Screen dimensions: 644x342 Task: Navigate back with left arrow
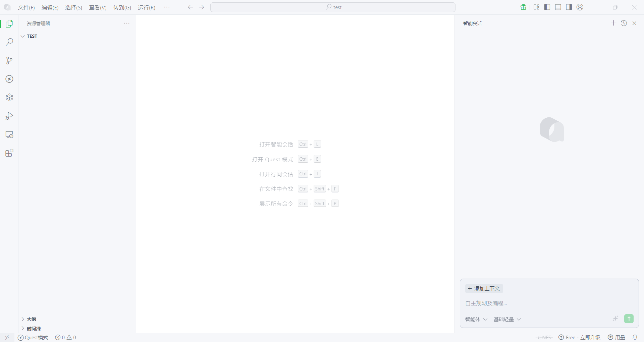pyautogui.click(x=191, y=7)
